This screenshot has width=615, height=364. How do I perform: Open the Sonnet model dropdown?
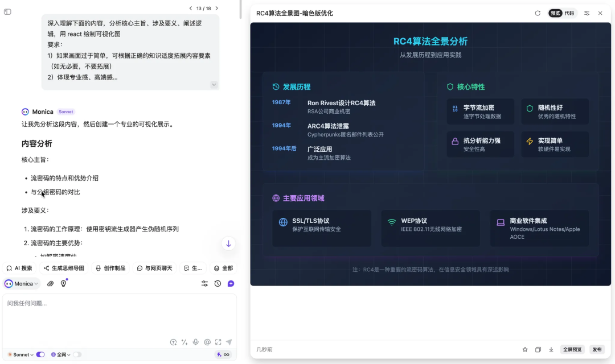[20, 354]
